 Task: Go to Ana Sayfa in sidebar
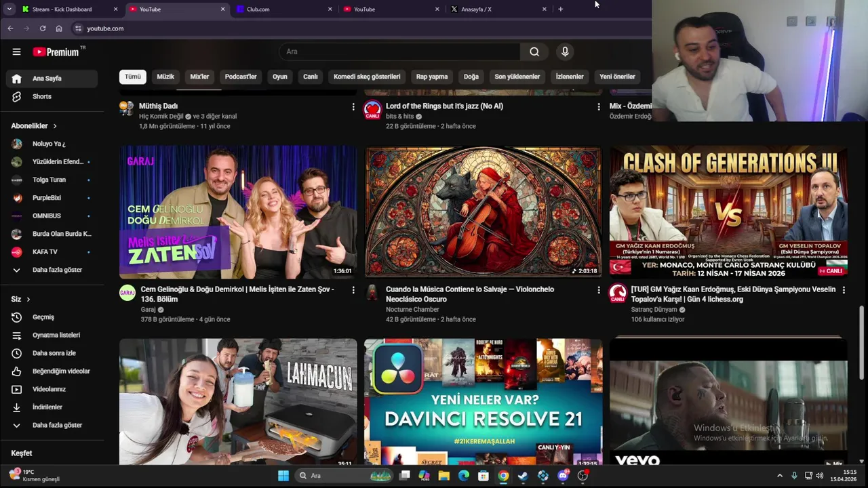[x=52, y=79]
